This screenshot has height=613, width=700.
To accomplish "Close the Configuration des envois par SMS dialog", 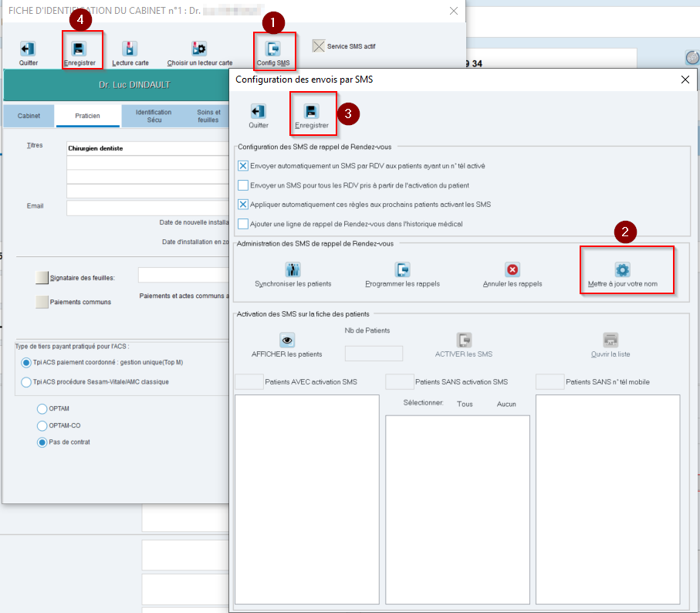I will 685,80.
